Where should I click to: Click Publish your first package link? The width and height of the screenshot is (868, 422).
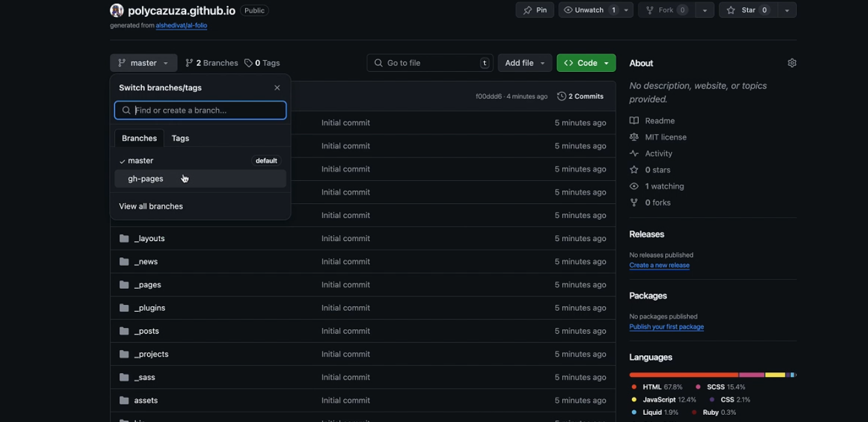pyautogui.click(x=667, y=327)
